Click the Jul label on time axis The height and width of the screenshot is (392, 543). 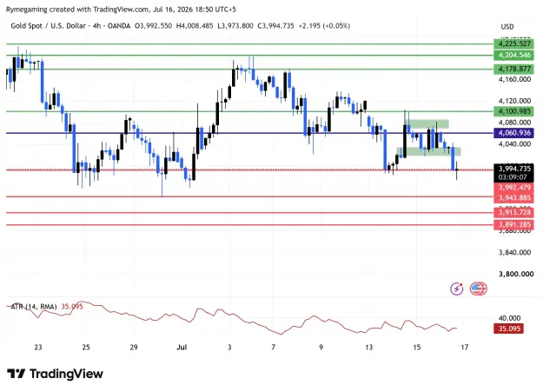point(182,347)
